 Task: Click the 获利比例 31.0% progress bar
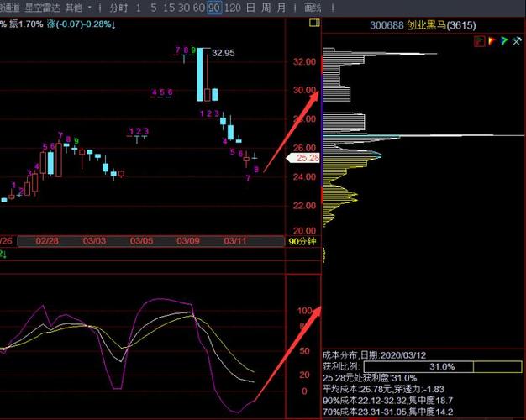(443, 367)
